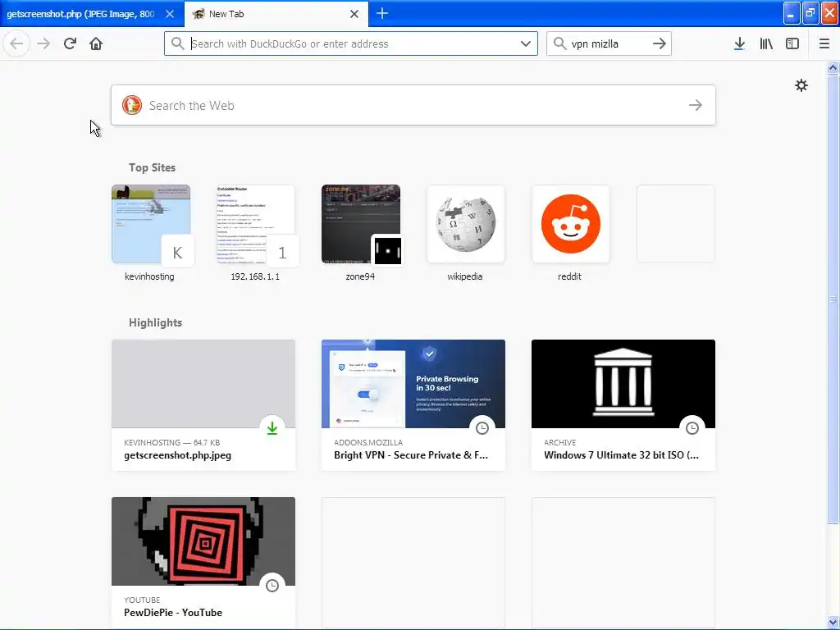This screenshot has width=840, height=630.
Task: Open Windows 7 Ultimate ISO highlight
Action: pos(623,405)
